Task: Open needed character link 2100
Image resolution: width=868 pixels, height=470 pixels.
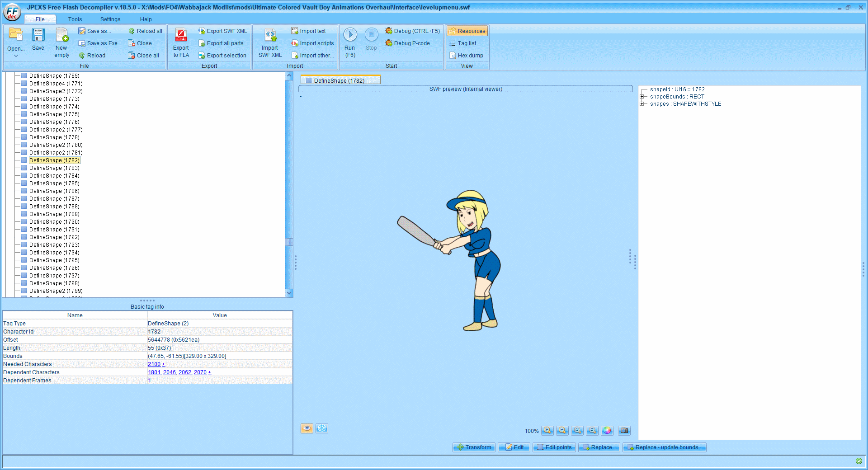Action: pyautogui.click(x=154, y=364)
